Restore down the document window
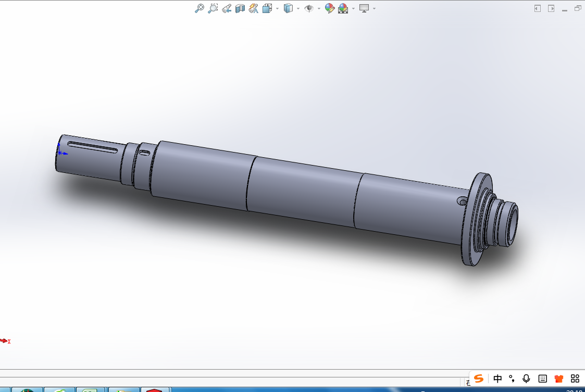 click(578, 8)
